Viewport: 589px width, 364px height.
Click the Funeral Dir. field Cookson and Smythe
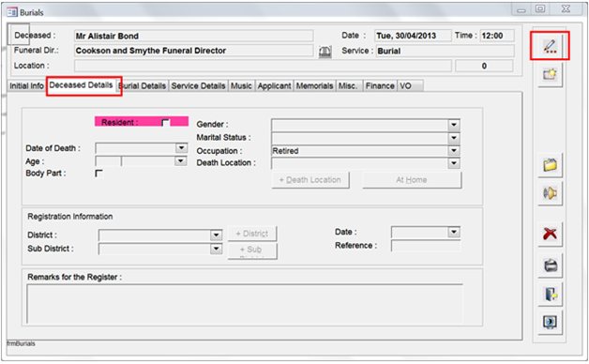tap(194, 51)
